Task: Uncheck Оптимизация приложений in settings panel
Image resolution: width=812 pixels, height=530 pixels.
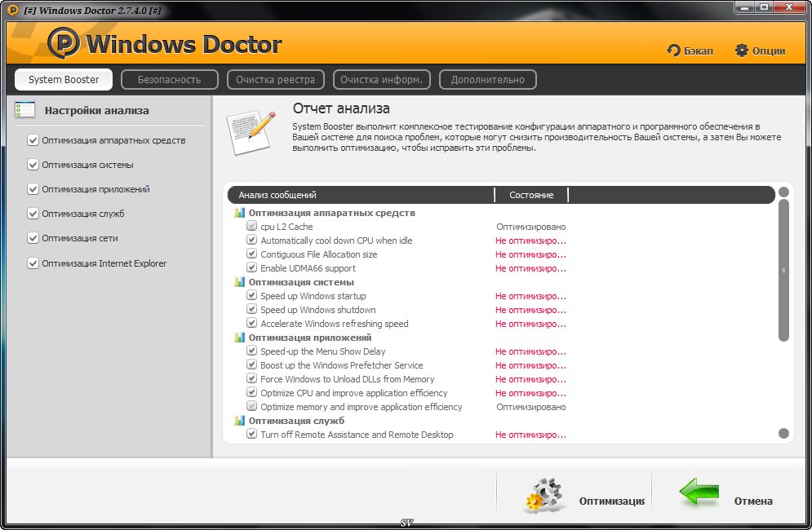Action: pyautogui.click(x=33, y=189)
